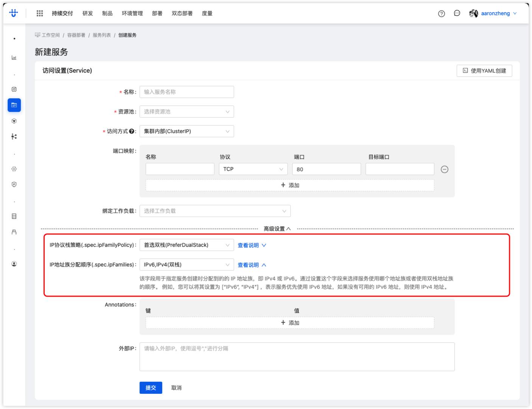
Task: Open the TCP protocol dropdown
Action: tap(253, 169)
